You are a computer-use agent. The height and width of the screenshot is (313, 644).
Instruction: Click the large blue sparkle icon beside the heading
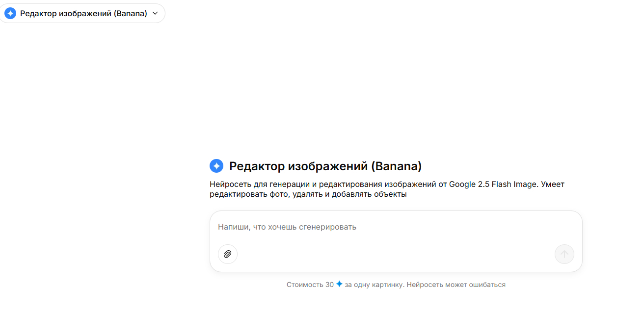216,166
